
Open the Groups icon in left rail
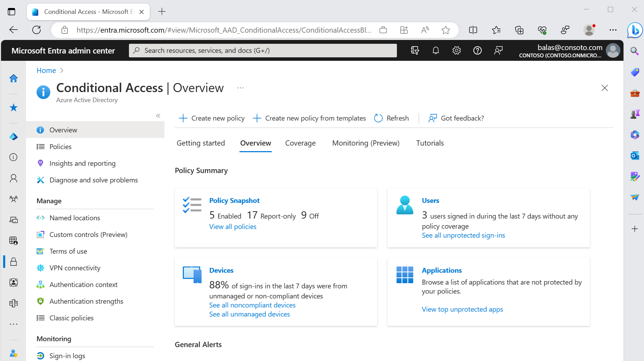click(x=14, y=199)
